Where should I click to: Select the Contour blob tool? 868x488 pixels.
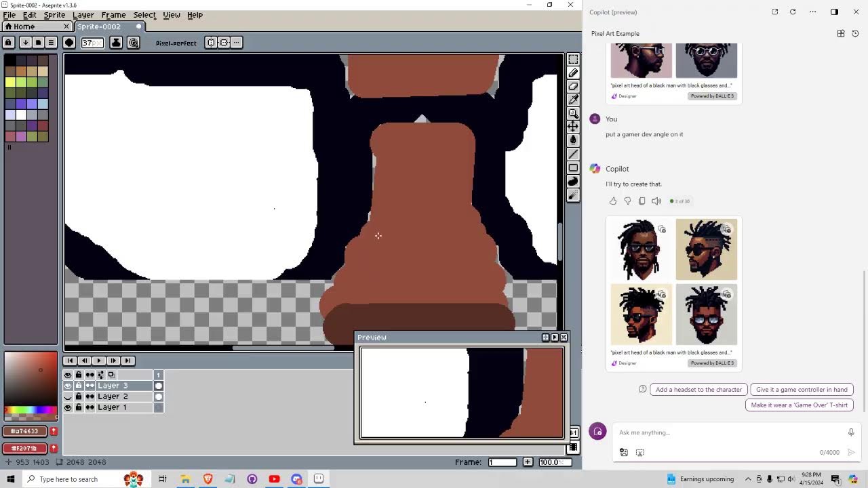coord(573,182)
